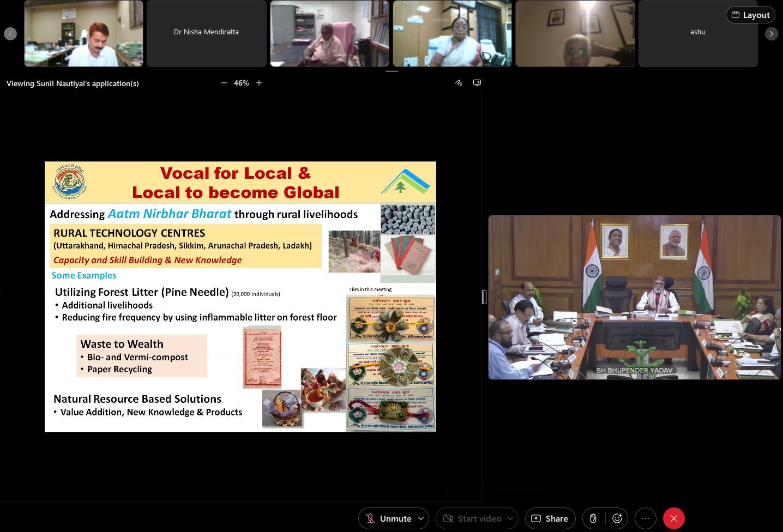The width and height of the screenshot is (783, 532).
Task: Open the reactions emoji picker
Action: [617, 518]
